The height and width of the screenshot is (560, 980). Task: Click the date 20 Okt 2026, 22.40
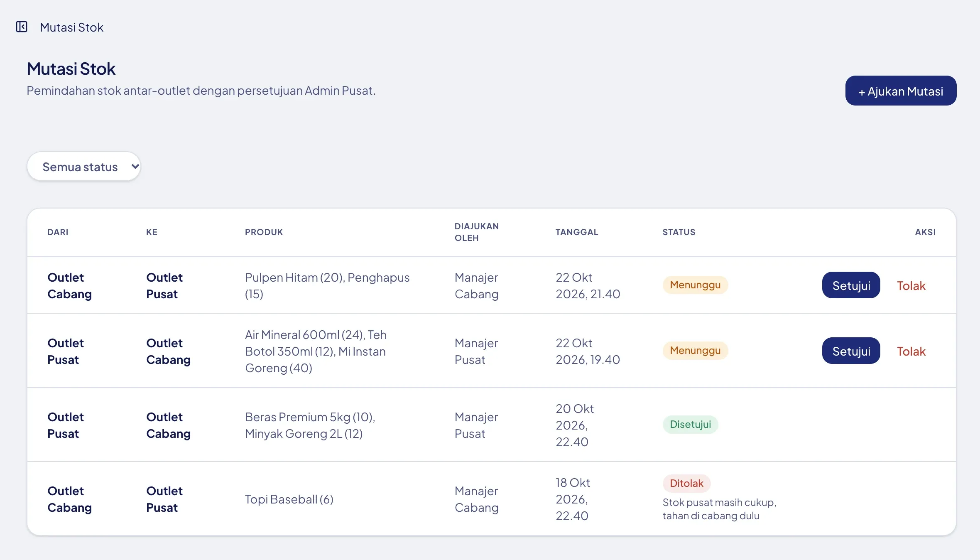click(575, 425)
